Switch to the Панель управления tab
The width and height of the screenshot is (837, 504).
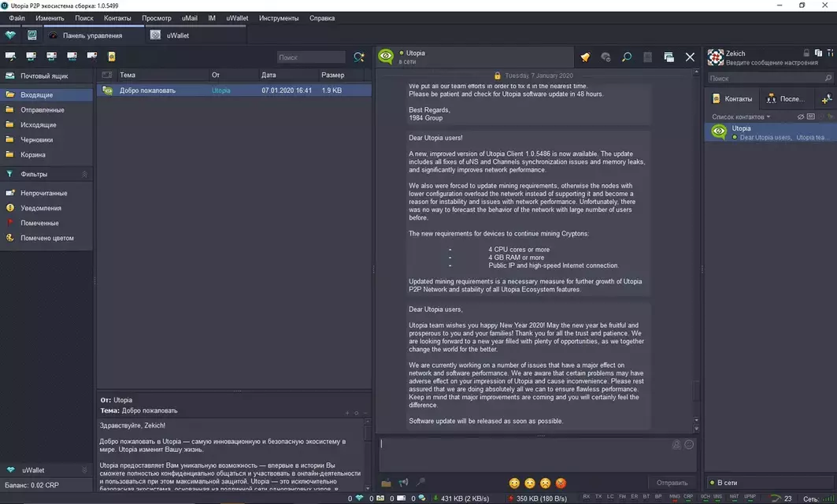92,35
